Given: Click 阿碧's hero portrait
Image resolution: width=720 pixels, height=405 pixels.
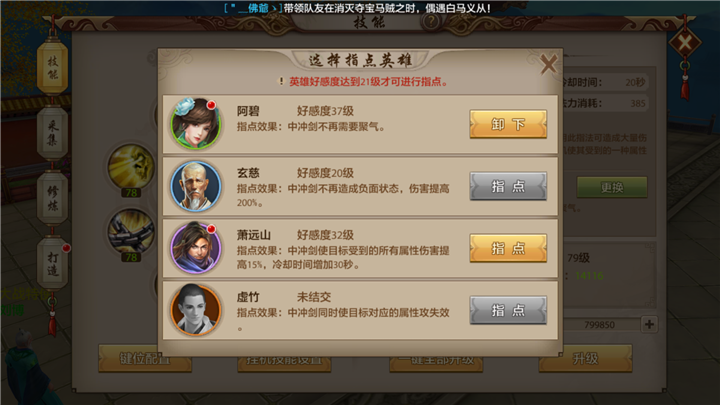Looking at the screenshot, I should (x=196, y=124).
